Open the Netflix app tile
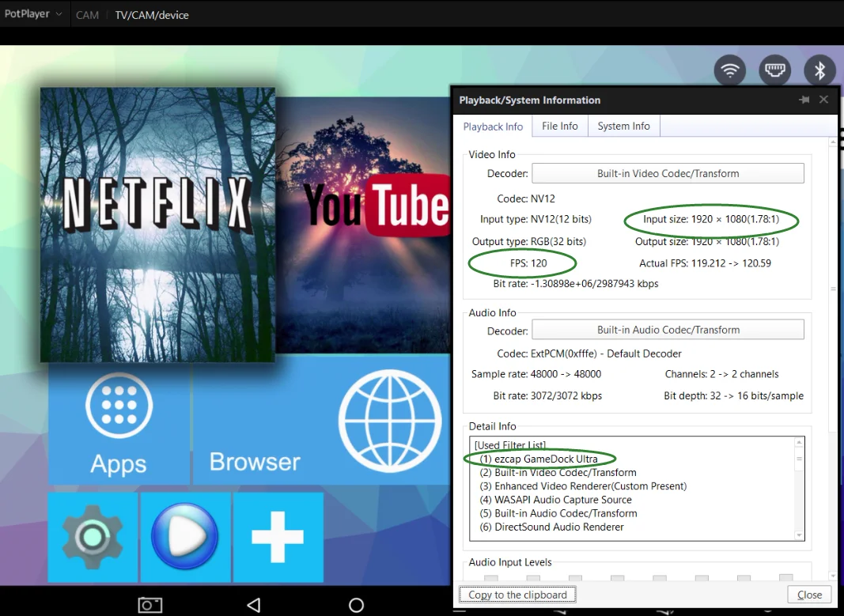Screen dimensions: 844x616 pos(157,225)
